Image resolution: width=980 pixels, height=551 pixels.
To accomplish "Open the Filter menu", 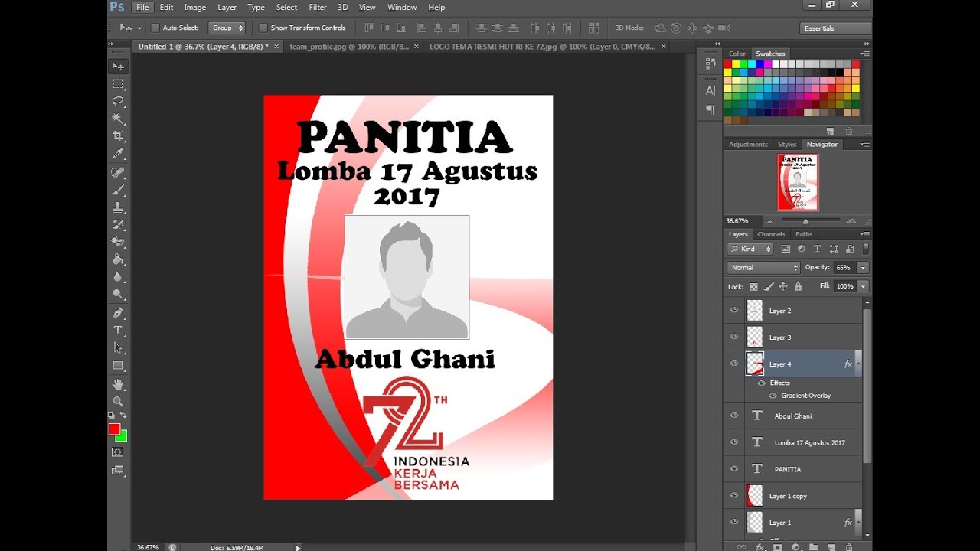I will [318, 8].
